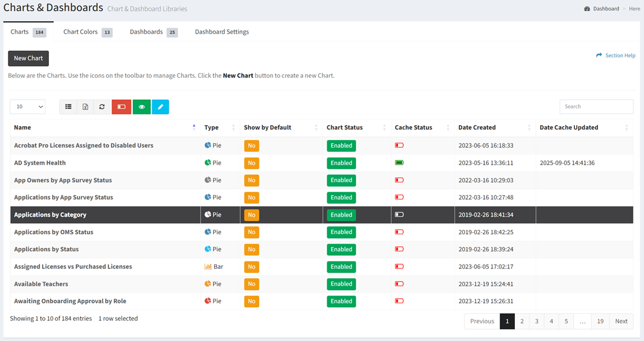This screenshot has height=341, width=644.
Task: Click the bar chart icon for Assigned Licenses row
Action: pyautogui.click(x=208, y=267)
